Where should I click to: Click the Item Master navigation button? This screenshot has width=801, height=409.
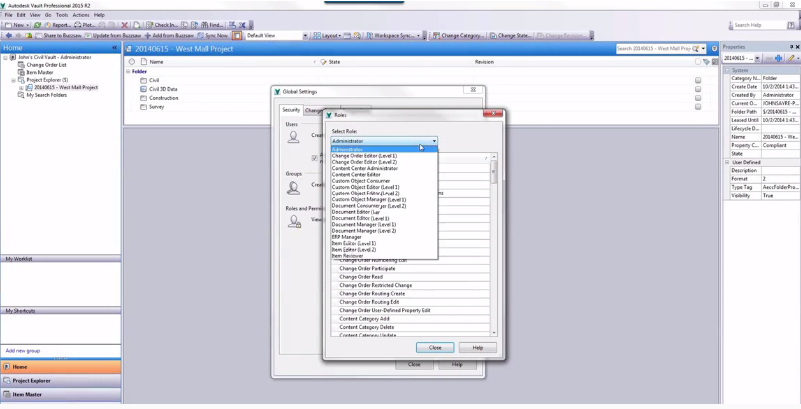[x=60, y=394]
